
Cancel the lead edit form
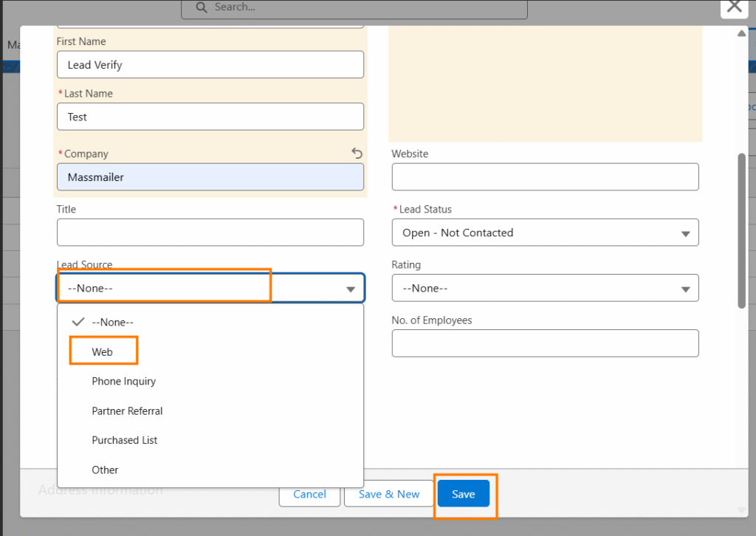309,495
